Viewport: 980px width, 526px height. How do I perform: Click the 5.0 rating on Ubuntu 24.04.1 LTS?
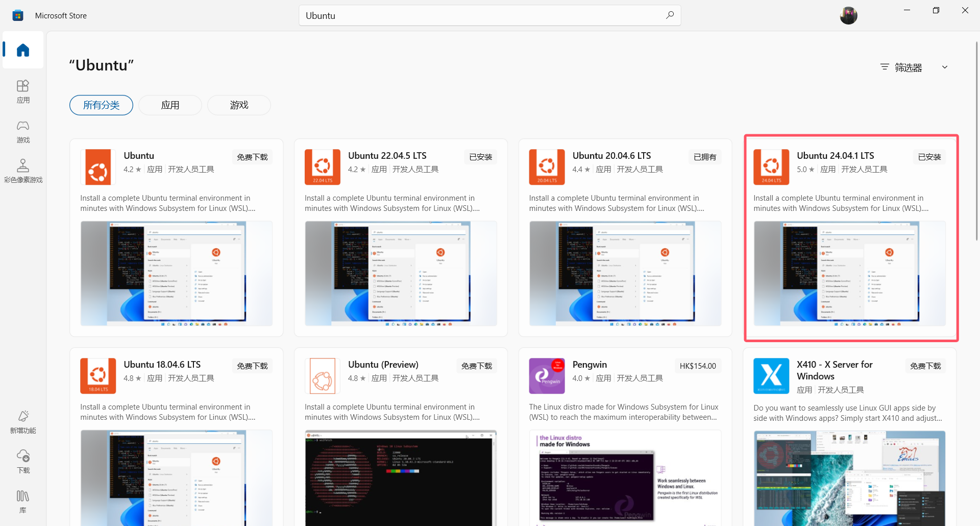(x=805, y=170)
